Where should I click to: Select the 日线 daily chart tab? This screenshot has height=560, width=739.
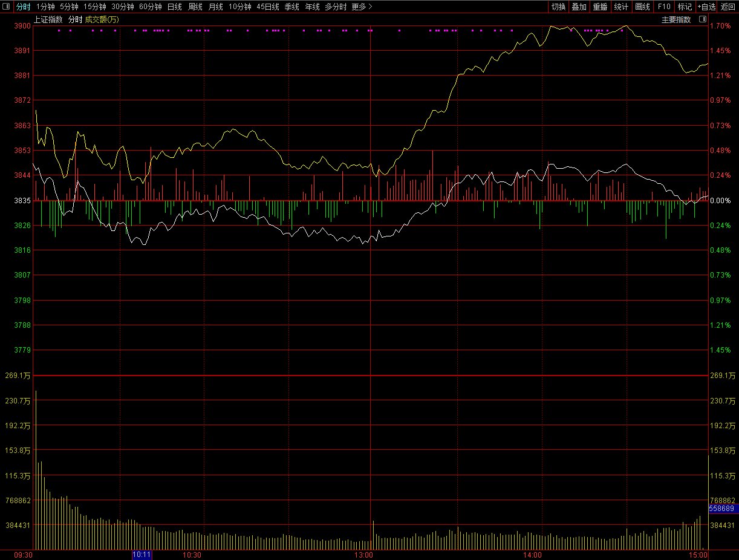pos(174,7)
